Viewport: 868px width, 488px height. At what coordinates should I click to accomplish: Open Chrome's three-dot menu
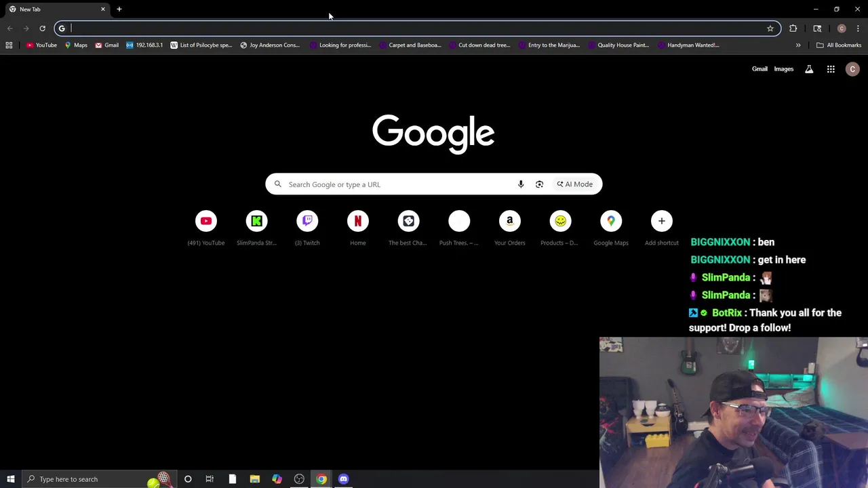pos(858,28)
